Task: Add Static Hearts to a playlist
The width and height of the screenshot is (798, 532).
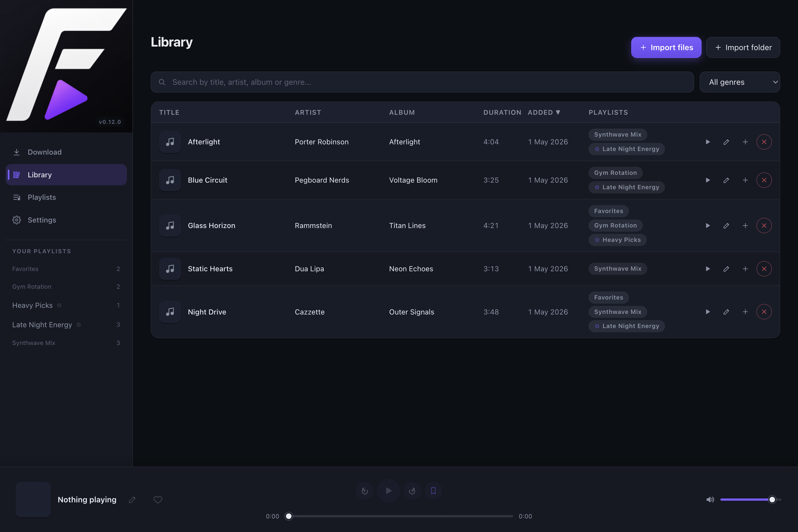Action: click(745, 269)
